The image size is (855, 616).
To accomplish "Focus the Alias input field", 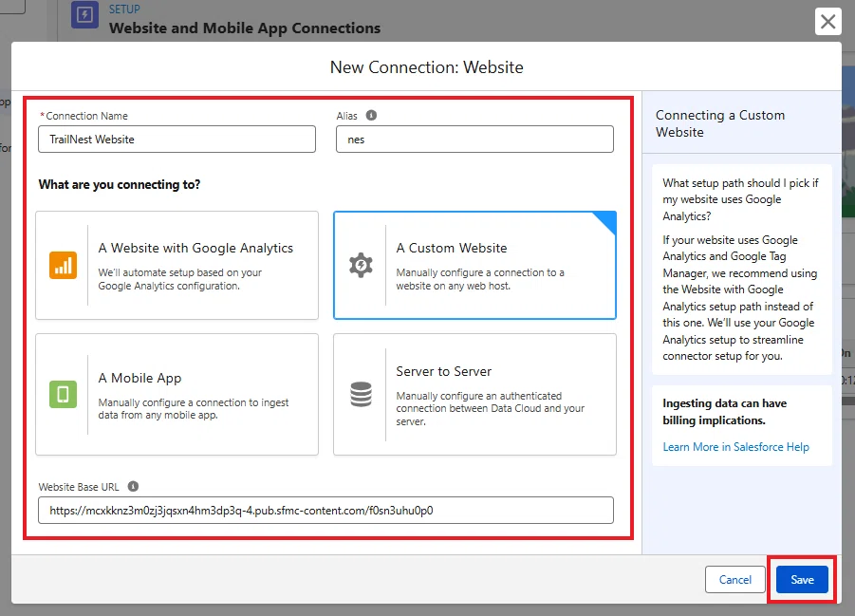I will [474, 140].
